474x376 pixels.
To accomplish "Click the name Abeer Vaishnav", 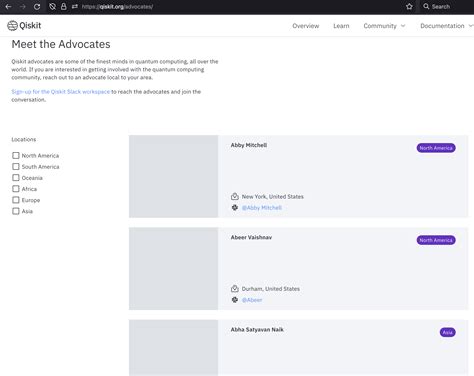I will [x=251, y=237].
